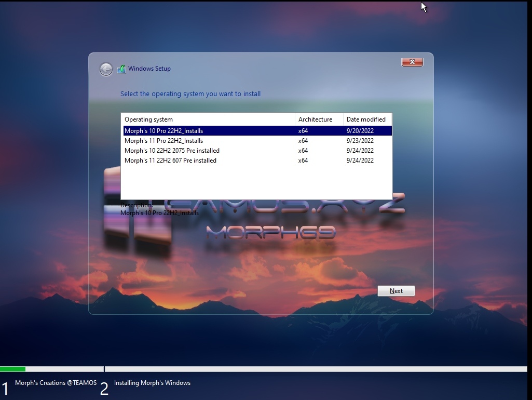Close the Windows Setup dialog
Screen dimensions: 532x400
(412, 62)
